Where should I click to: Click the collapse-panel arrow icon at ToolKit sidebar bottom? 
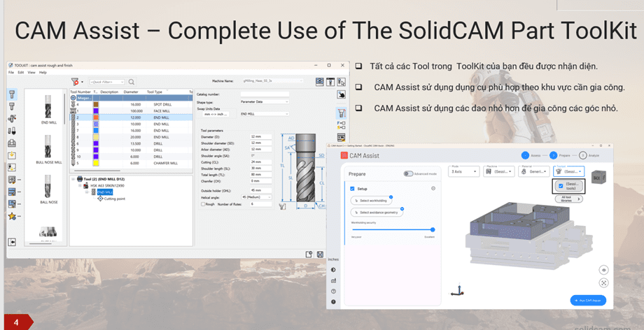[12, 242]
